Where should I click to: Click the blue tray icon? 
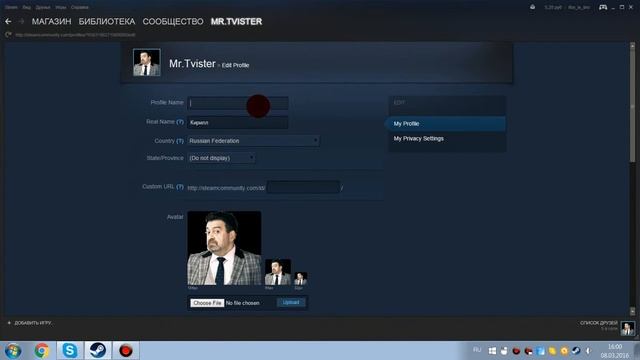point(540,351)
